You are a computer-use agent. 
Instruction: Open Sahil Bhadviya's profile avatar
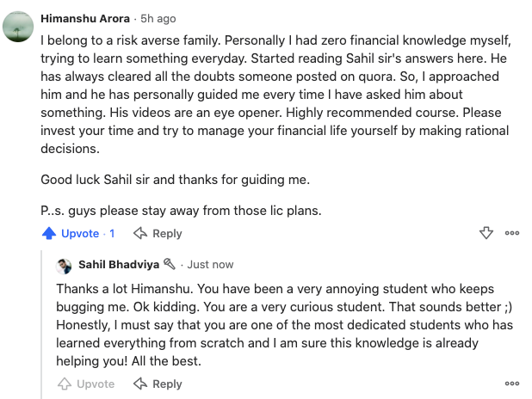[64, 265]
